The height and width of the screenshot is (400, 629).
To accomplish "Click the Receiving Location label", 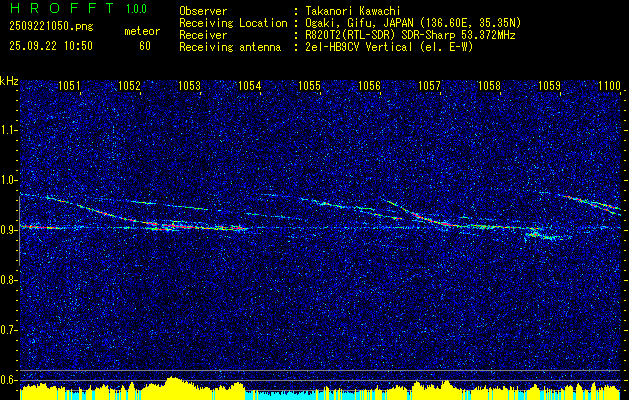I will coord(233,23).
